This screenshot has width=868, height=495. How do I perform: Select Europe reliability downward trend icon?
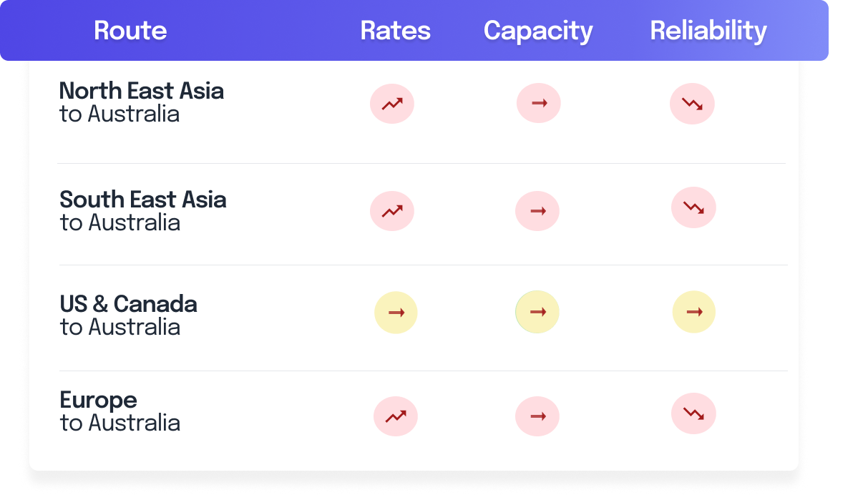693,413
